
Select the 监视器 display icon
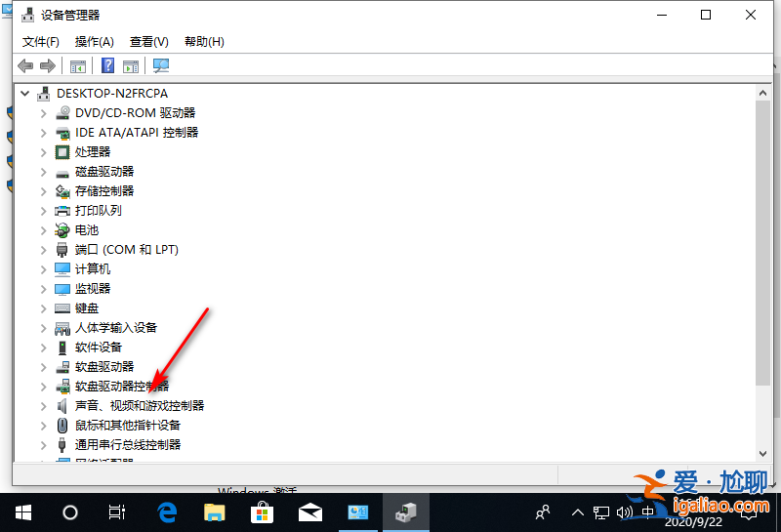pos(62,289)
